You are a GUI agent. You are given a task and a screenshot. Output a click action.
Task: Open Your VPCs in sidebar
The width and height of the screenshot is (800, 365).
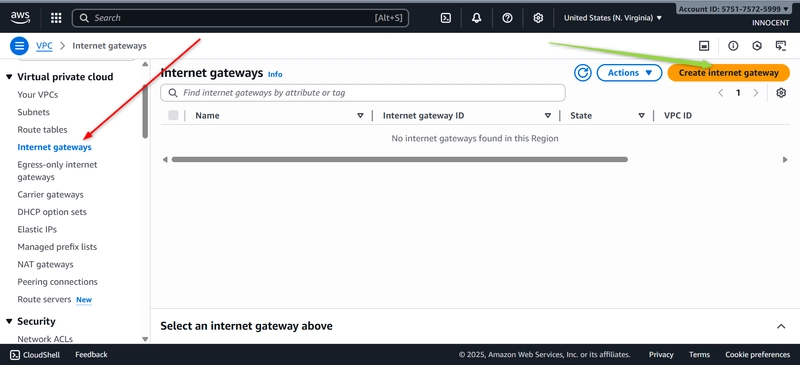(38, 95)
